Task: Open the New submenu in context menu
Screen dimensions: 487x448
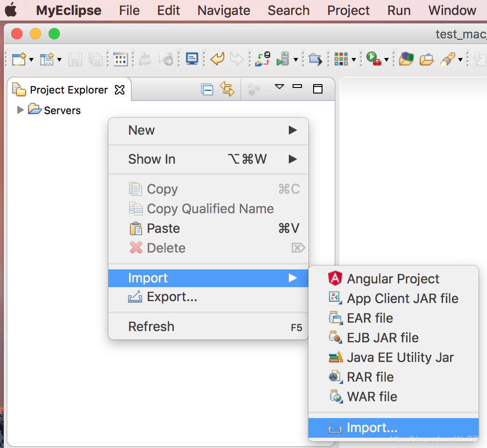Action: coord(208,130)
